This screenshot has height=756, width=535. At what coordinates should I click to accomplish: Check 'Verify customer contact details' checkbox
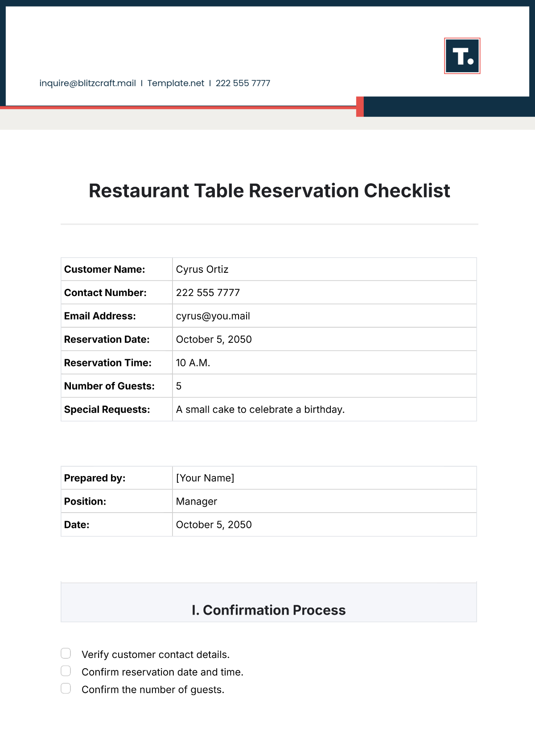66,653
